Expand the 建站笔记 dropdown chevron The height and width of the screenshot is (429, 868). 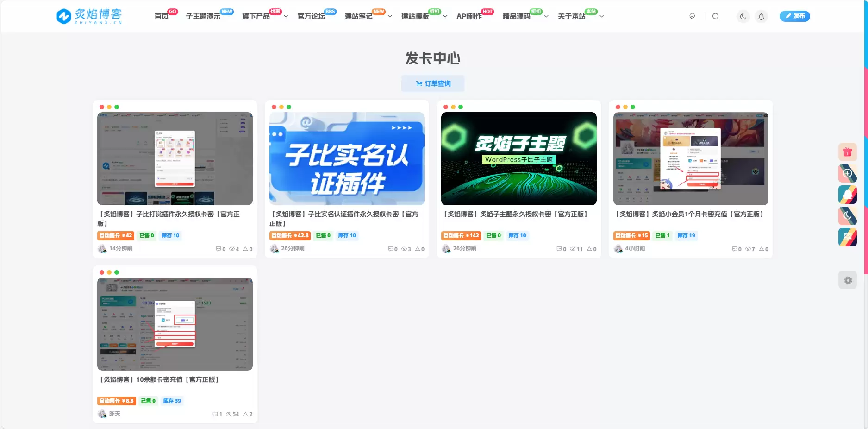click(390, 16)
